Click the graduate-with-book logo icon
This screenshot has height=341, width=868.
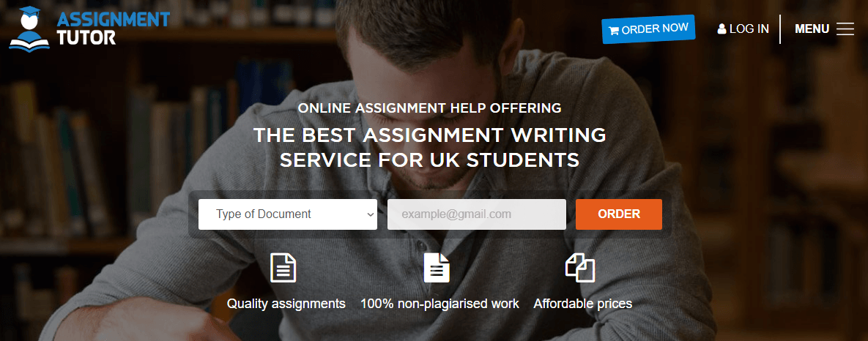(x=29, y=29)
